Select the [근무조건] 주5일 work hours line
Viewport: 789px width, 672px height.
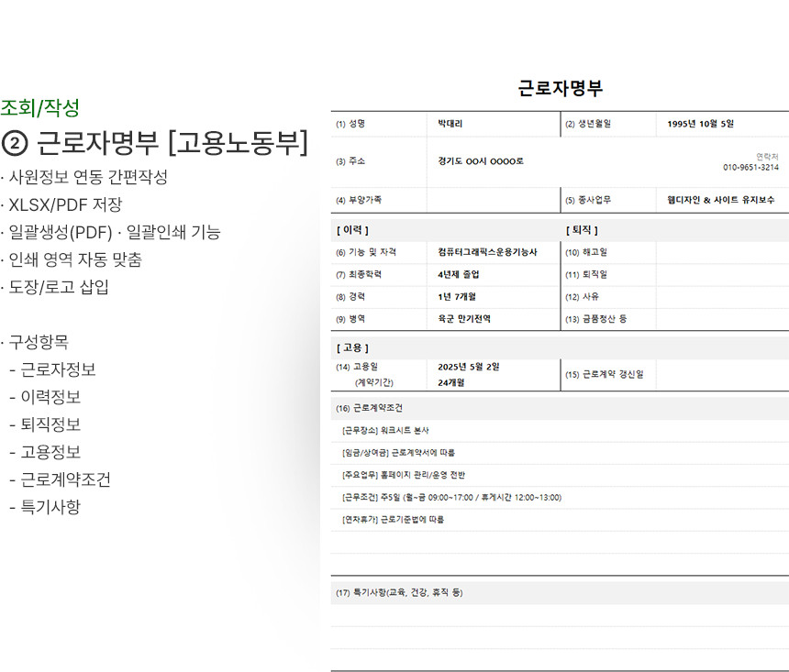(450, 498)
